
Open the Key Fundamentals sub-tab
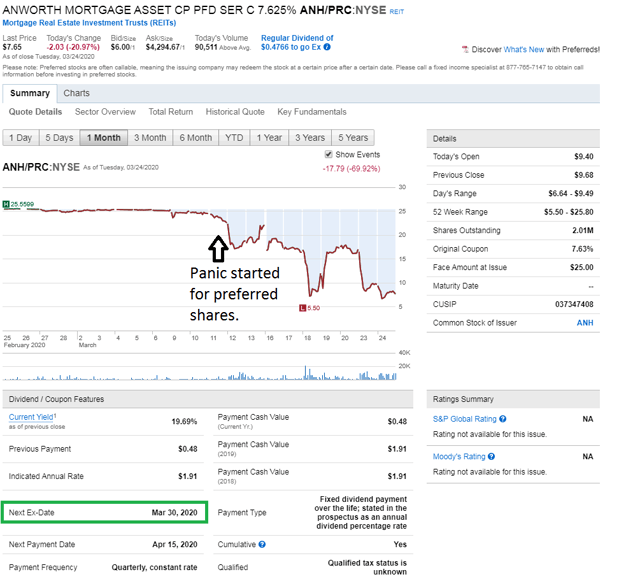[312, 112]
